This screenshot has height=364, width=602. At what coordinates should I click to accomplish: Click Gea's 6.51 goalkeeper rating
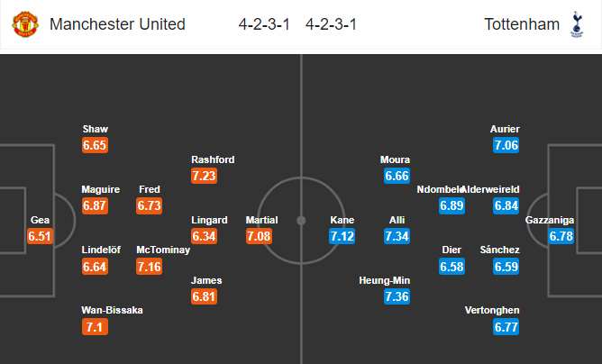40,236
